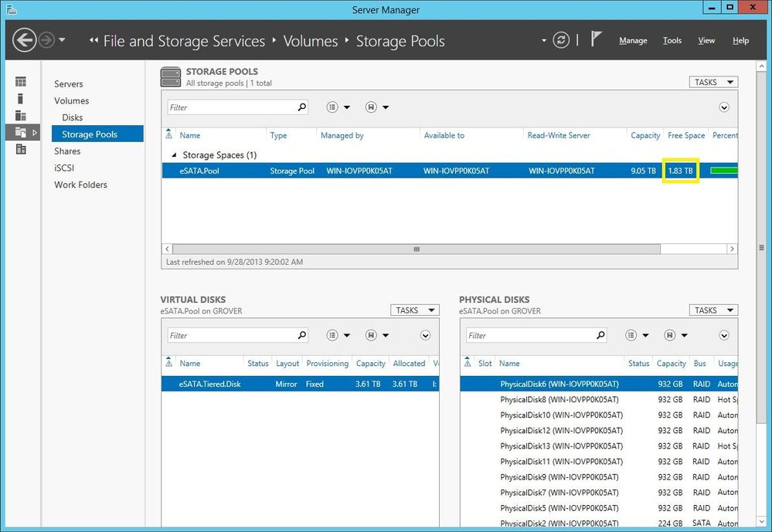Click the Storage Pools list view options icon
772x532 pixels.
pyautogui.click(x=333, y=107)
